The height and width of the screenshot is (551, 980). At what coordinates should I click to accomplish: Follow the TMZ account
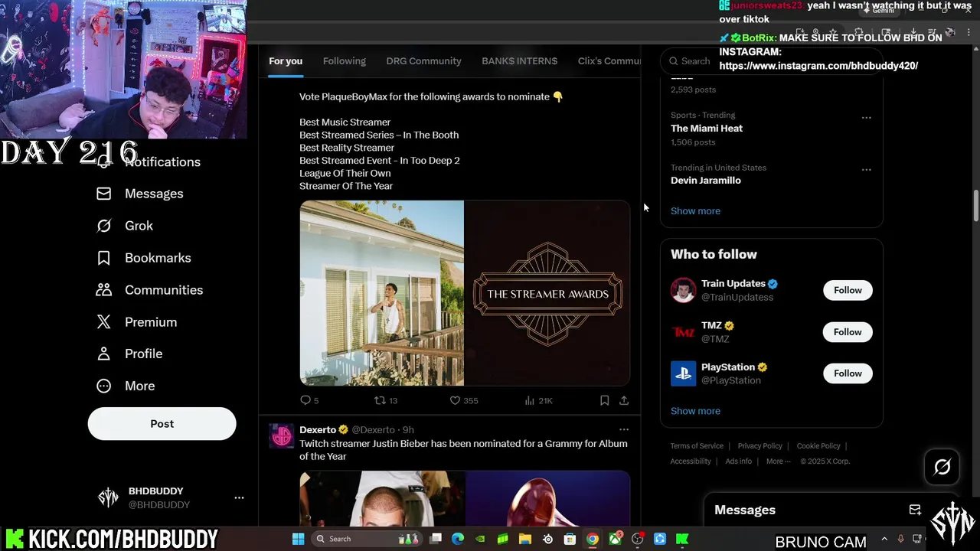(848, 332)
